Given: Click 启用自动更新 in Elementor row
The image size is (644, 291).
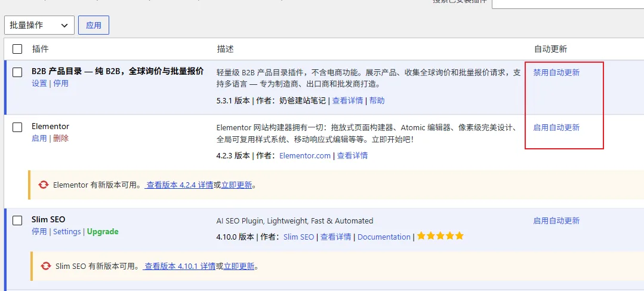Looking at the screenshot, I should pos(556,127).
